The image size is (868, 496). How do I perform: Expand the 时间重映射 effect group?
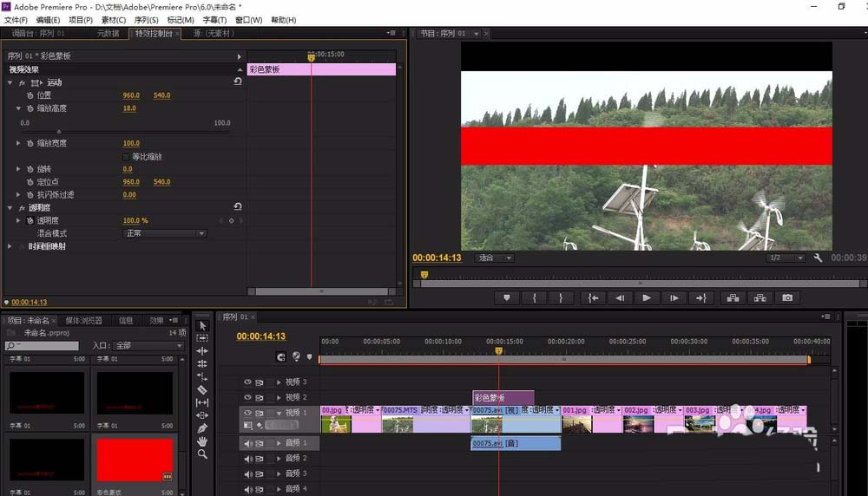point(10,246)
